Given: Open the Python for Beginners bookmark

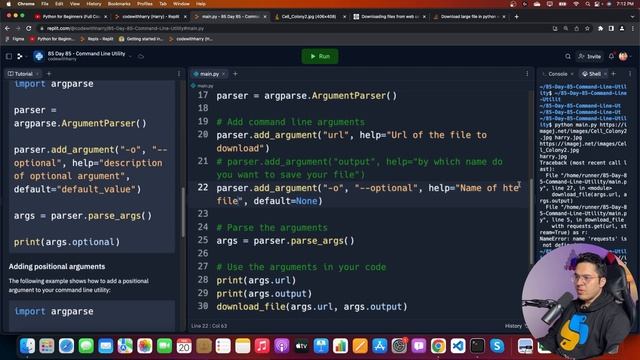Looking at the screenshot, I should tap(52, 39).
